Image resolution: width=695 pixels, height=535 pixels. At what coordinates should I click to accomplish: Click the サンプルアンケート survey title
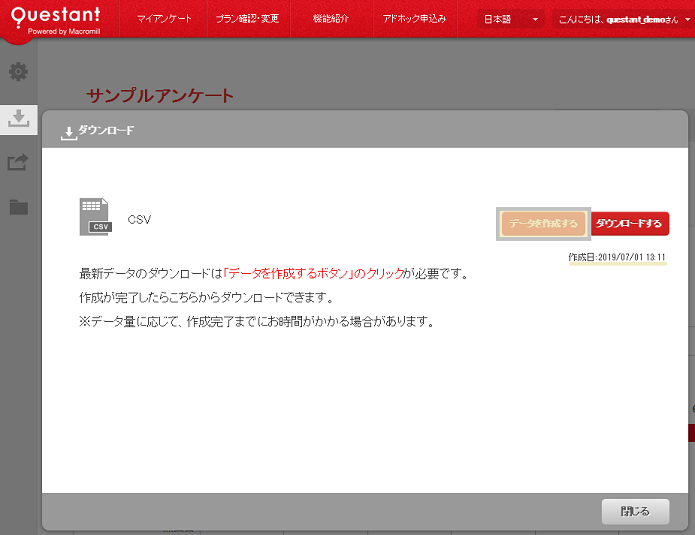click(x=160, y=96)
